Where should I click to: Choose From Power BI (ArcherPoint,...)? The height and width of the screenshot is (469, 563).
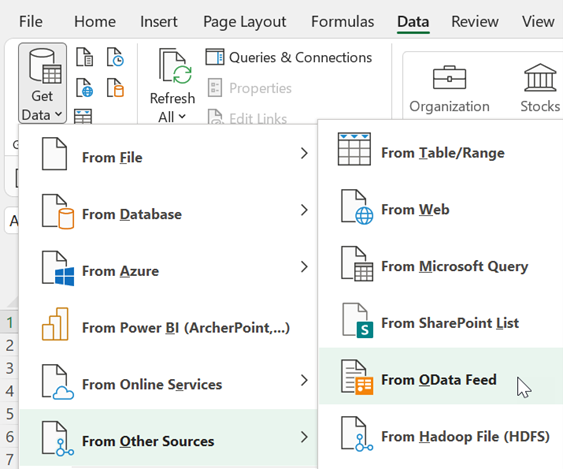point(168,324)
